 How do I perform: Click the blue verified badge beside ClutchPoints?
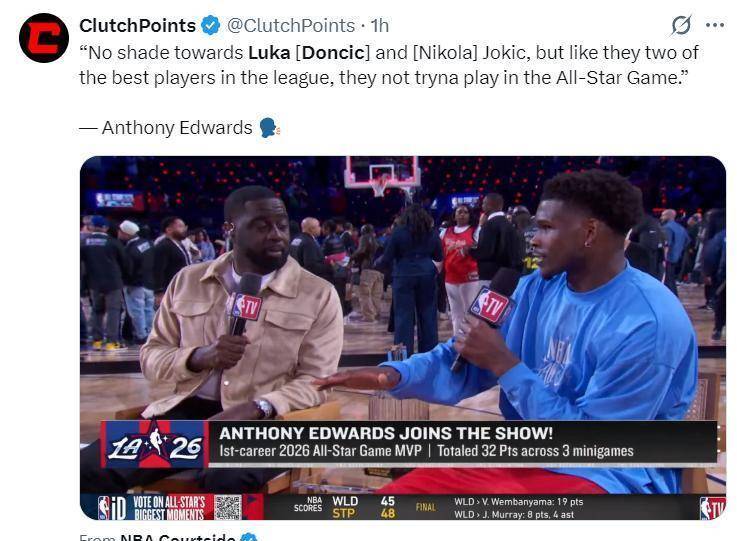(x=211, y=25)
